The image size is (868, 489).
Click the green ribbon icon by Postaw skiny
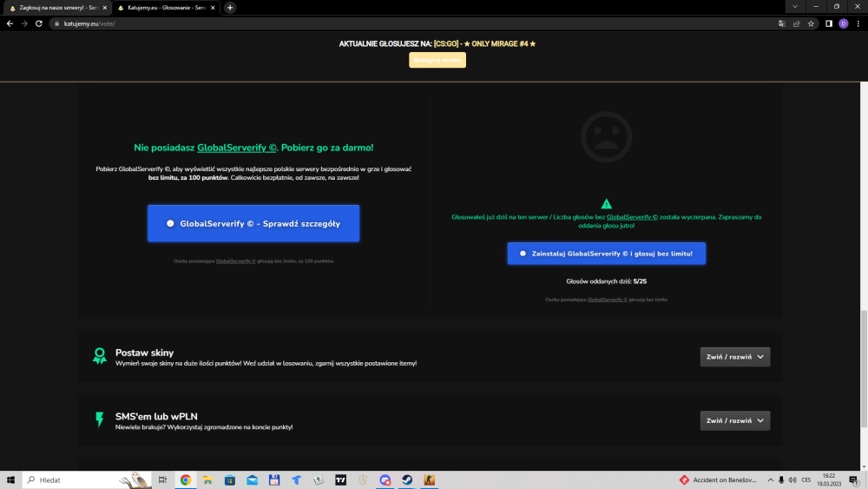100,356
